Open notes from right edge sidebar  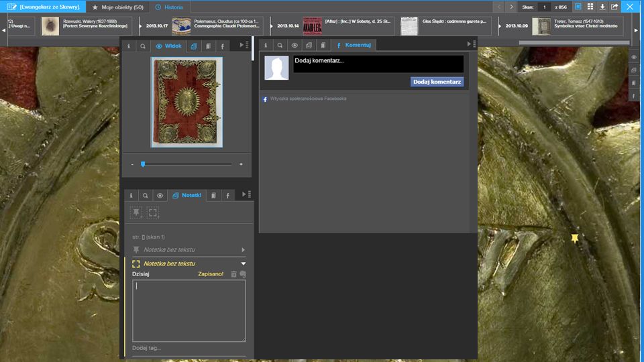pos(634,70)
